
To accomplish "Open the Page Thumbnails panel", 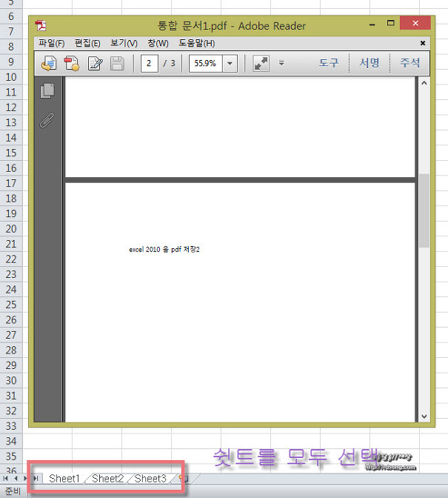I will coord(48,91).
